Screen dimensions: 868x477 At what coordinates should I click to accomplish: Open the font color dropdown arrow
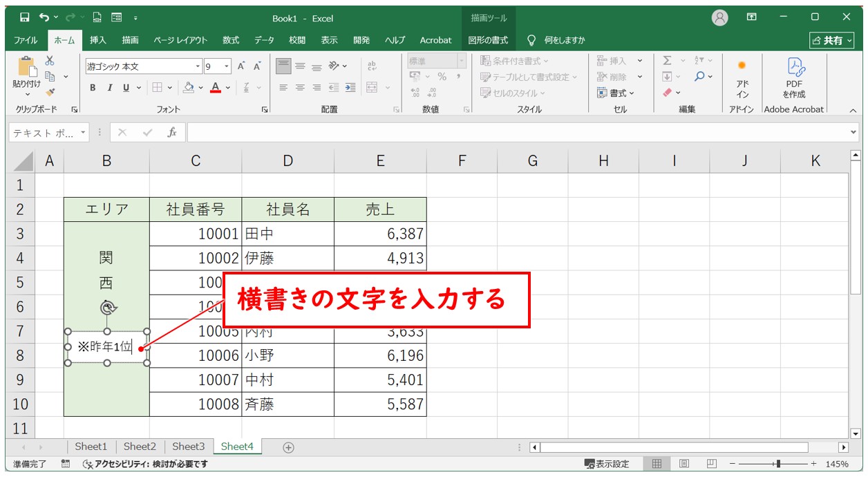227,88
